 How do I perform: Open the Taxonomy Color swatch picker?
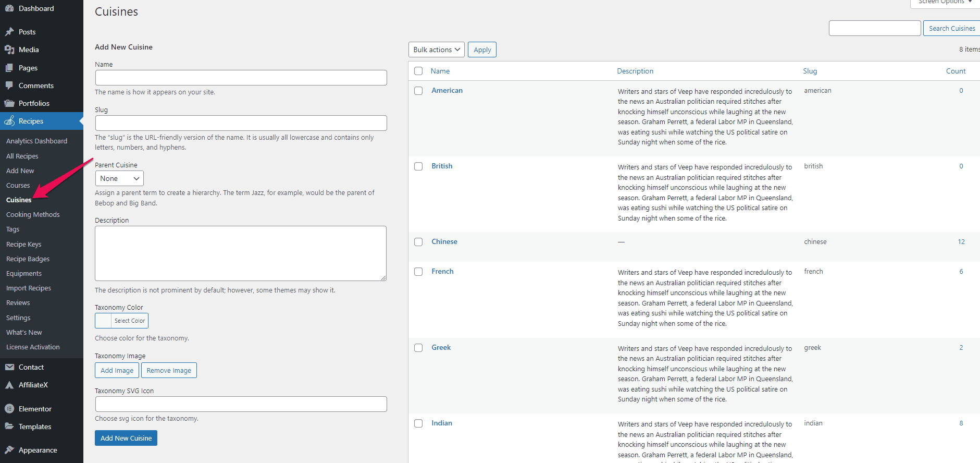(103, 320)
